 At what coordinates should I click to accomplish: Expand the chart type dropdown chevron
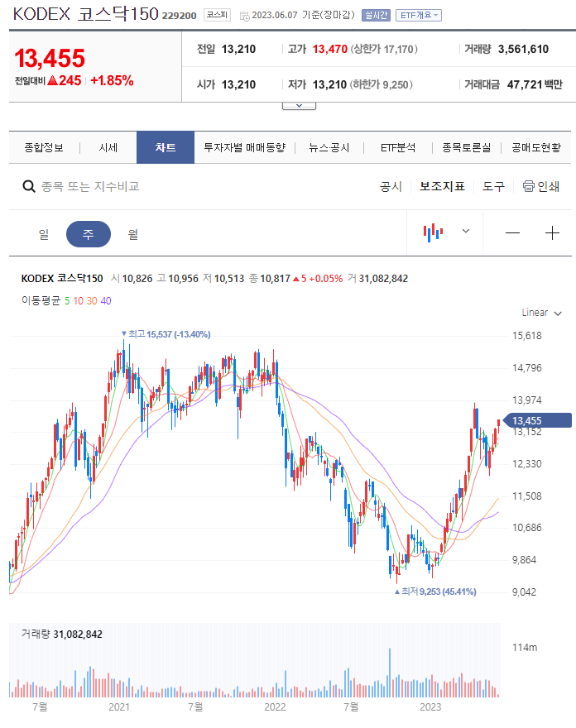point(465,231)
